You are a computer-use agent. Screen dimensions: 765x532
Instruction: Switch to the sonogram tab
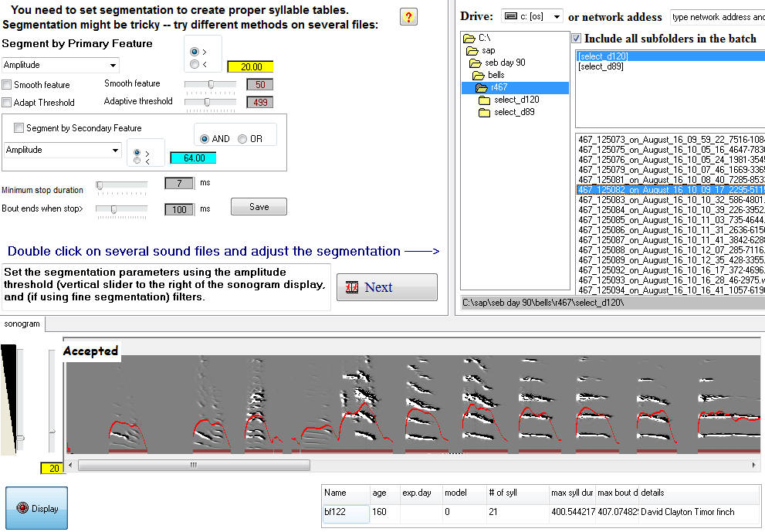point(22,324)
